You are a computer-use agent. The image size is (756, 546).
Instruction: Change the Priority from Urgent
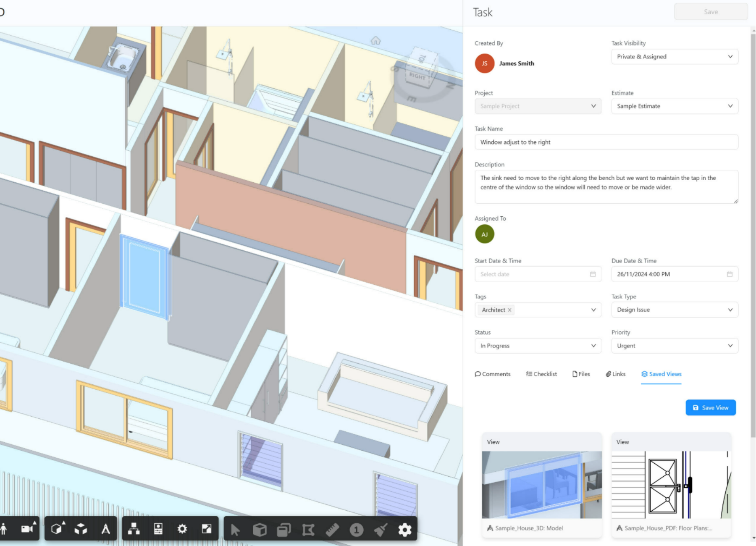[674, 346]
